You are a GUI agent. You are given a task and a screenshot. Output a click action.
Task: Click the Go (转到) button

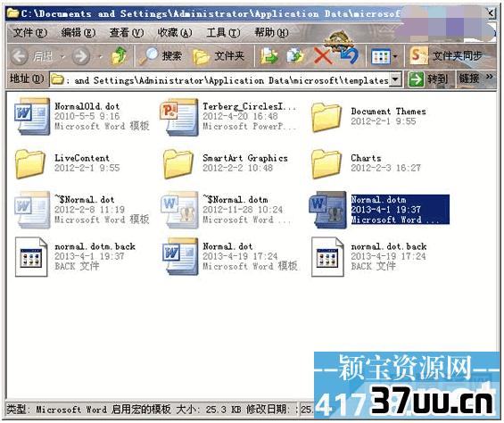tap(428, 79)
